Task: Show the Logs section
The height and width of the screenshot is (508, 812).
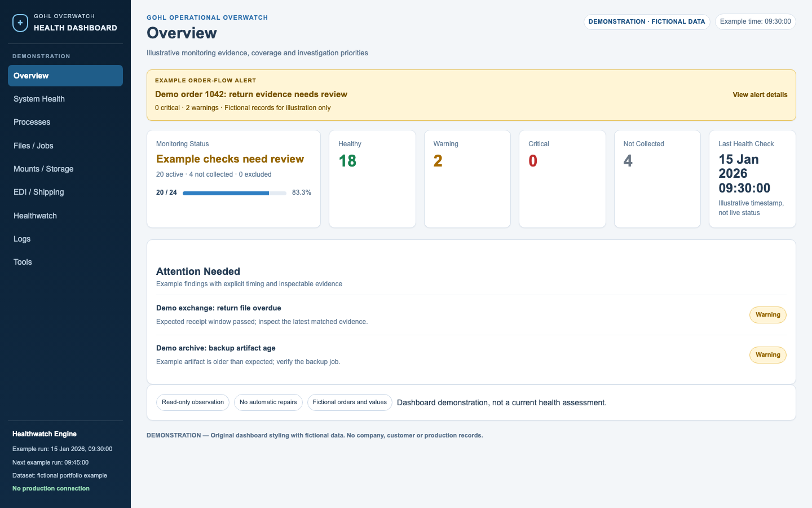Action: click(x=65, y=239)
